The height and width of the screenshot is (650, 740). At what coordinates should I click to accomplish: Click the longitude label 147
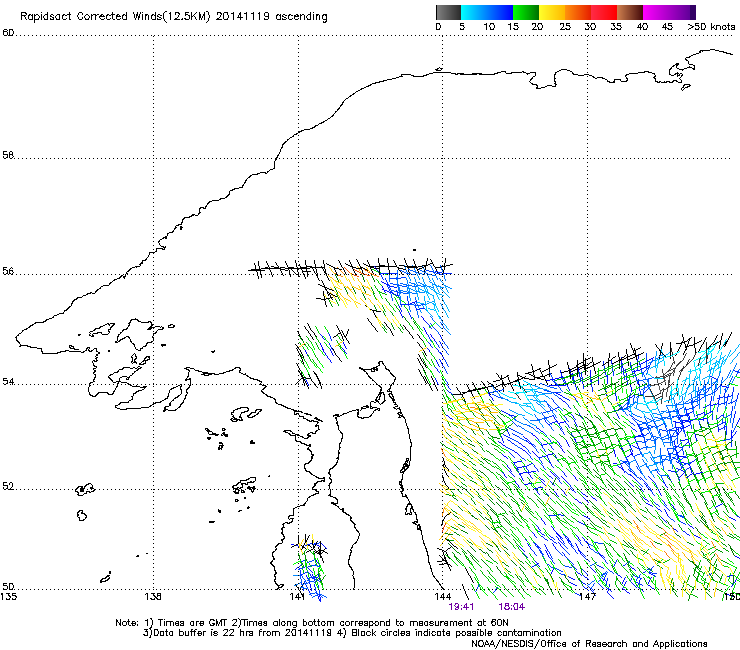click(587, 597)
